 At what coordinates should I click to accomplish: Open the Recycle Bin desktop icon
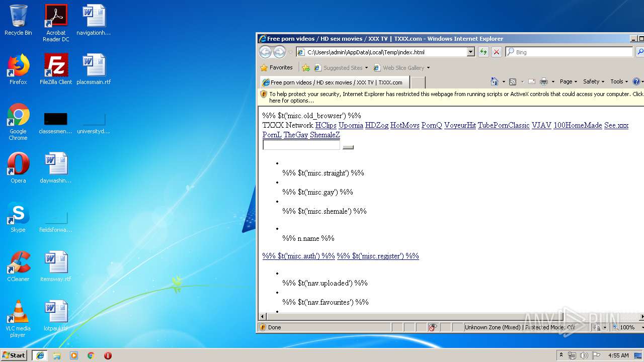tap(18, 20)
